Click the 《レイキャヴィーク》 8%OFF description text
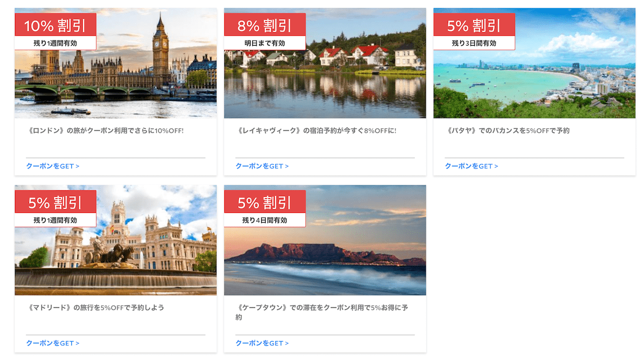 coord(316,131)
